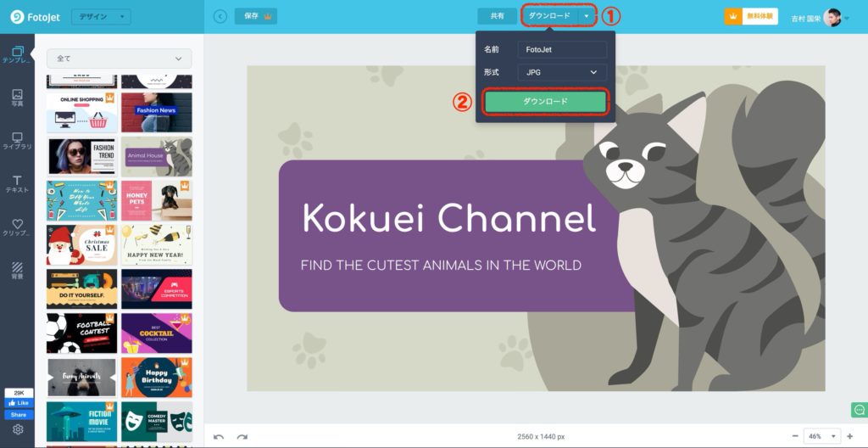Open the 全て template category dropdown

[x=119, y=59]
